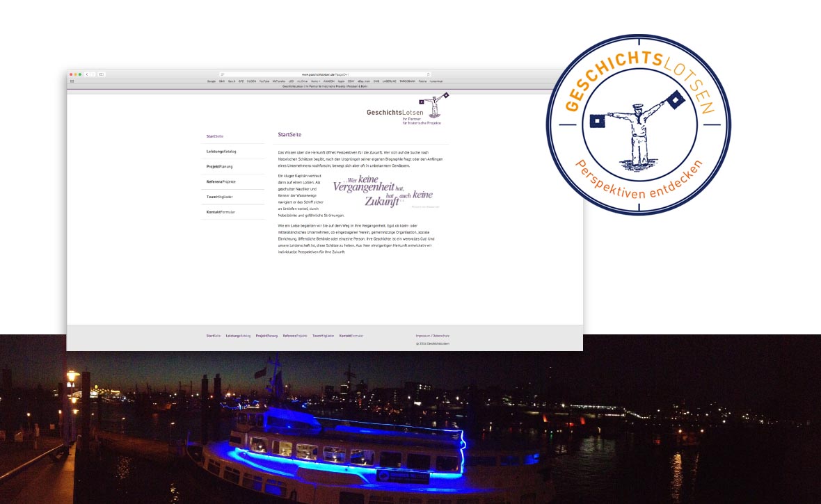Click the GeschichtsLotsen signalman logo on the page
Screen dimensions: 821x504
point(435,105)
